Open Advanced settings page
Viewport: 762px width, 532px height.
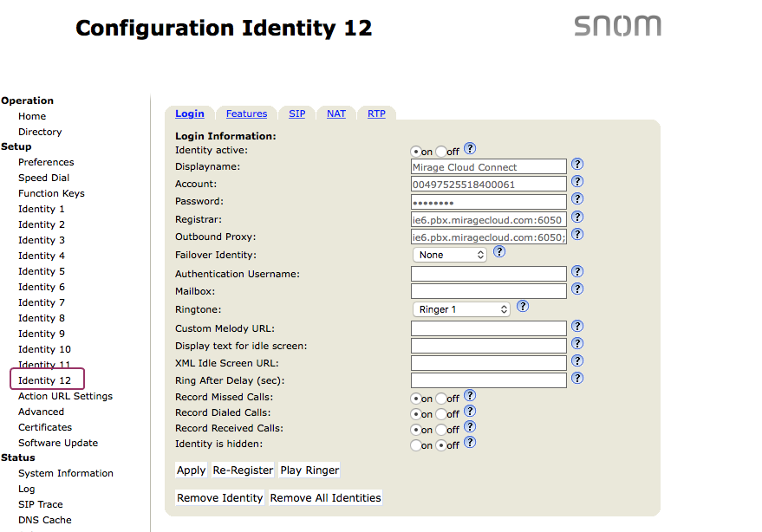pos(42,412)
